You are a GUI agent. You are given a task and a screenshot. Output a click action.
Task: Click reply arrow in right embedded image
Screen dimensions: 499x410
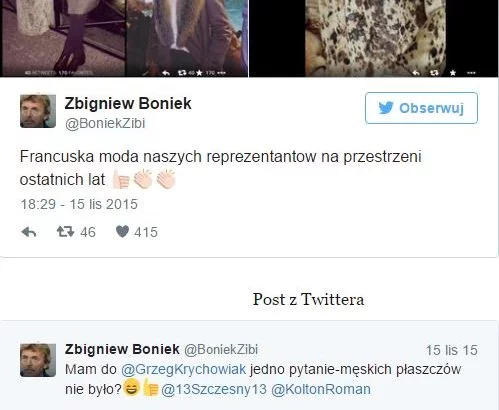(416, 73)
